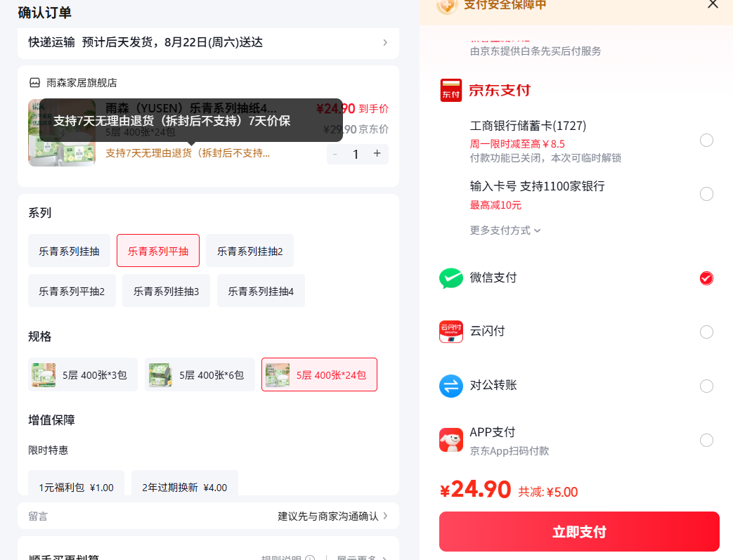This screenshot has height=560, width=733.
Task: Choose series 乐青系列挂抽
Action: (x=69, y=251)
